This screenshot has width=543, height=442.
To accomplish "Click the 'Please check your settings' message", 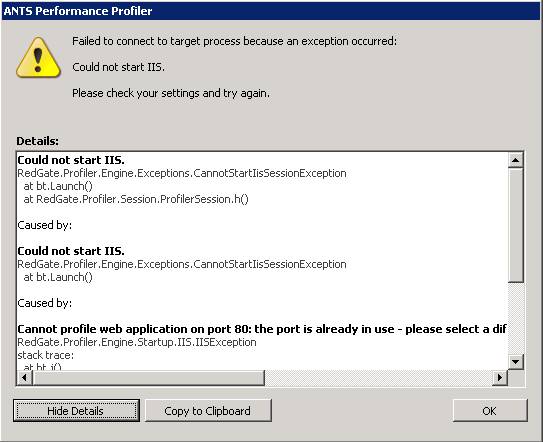I will [x=171, y=93].
